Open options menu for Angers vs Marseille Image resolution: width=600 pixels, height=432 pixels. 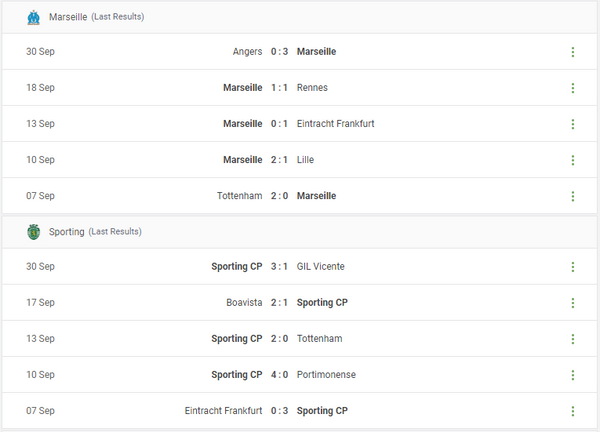coord(573,52)
